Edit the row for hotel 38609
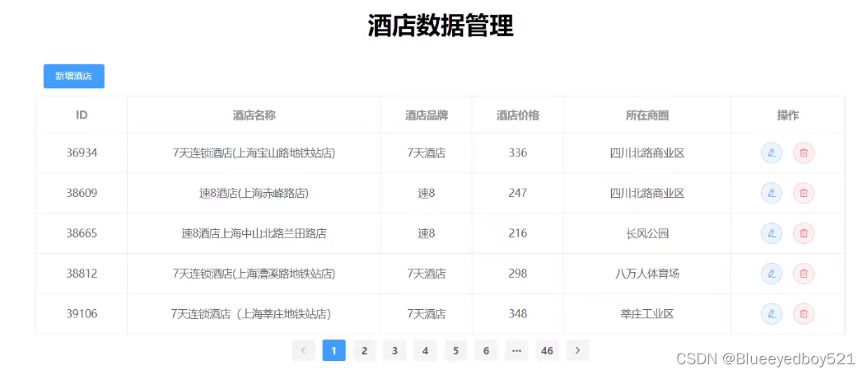 771,193
